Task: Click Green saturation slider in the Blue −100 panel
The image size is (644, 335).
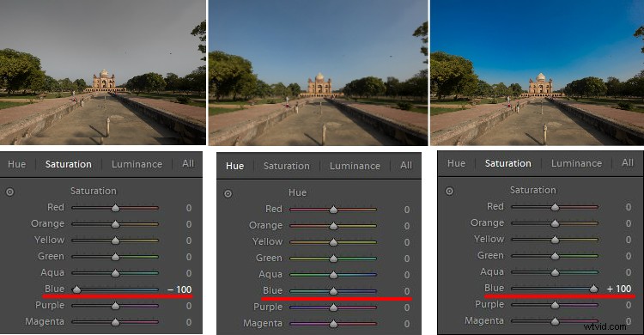Action: [115, 257]
